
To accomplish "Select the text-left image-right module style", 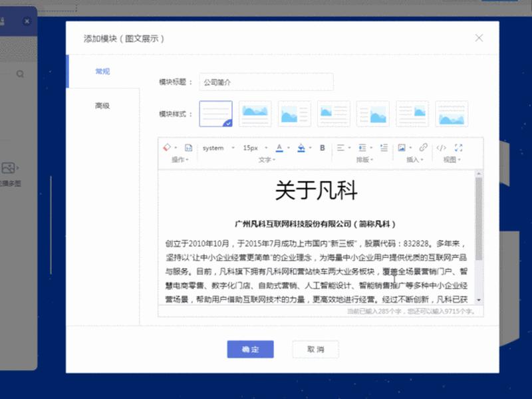I will click(373, 114).
